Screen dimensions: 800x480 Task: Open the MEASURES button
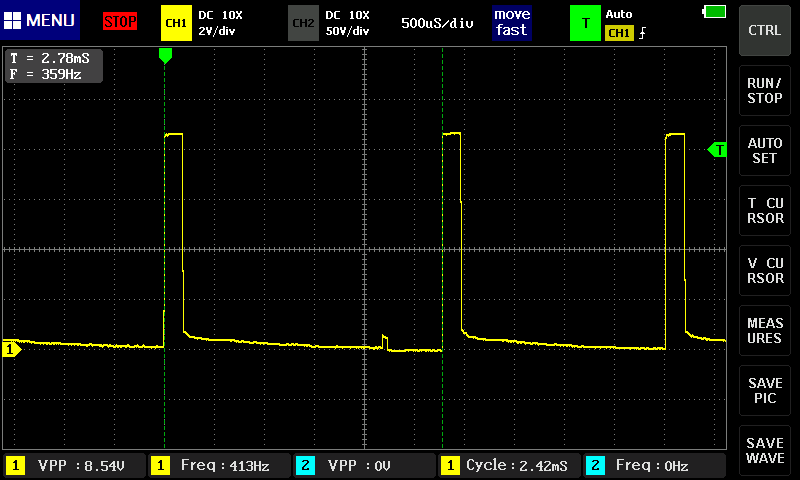764,331
